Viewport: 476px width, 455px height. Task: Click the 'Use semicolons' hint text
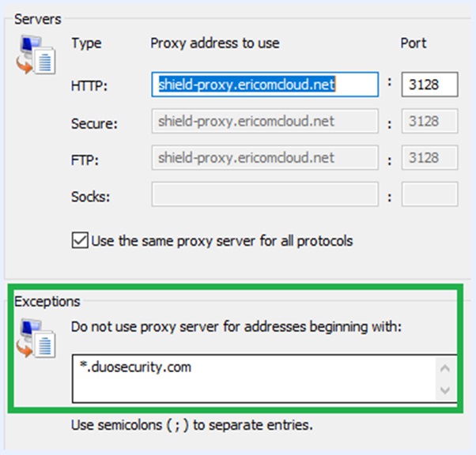point(192,425)
